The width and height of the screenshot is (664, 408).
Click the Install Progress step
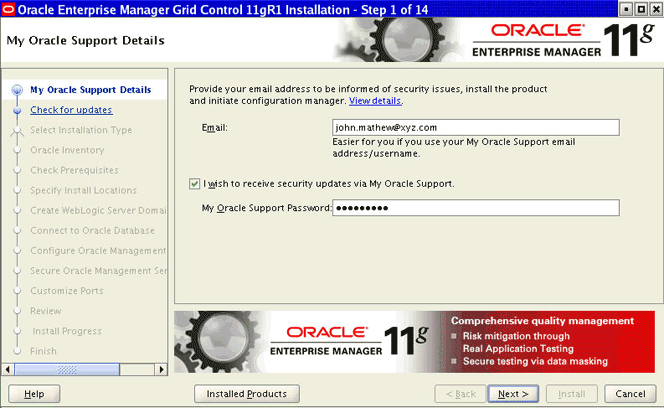(67, 331)
